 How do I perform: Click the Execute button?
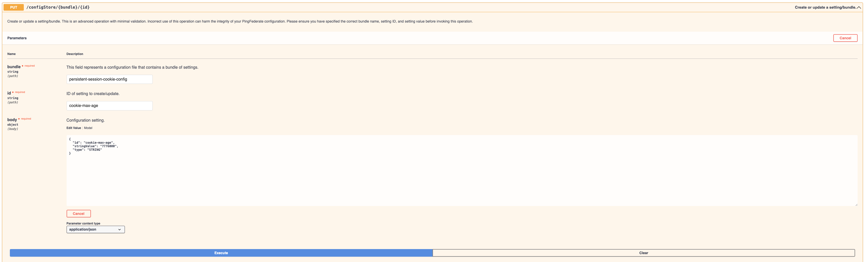click(x=221, y=253)
